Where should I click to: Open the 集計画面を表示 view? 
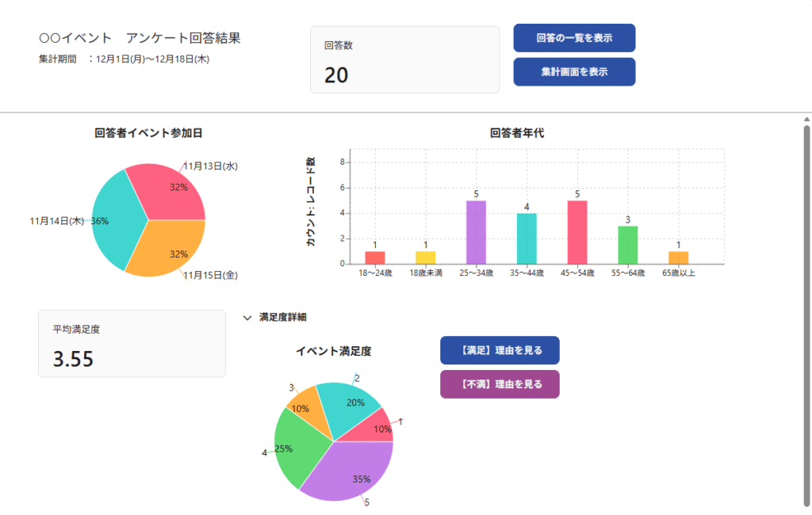574,71
